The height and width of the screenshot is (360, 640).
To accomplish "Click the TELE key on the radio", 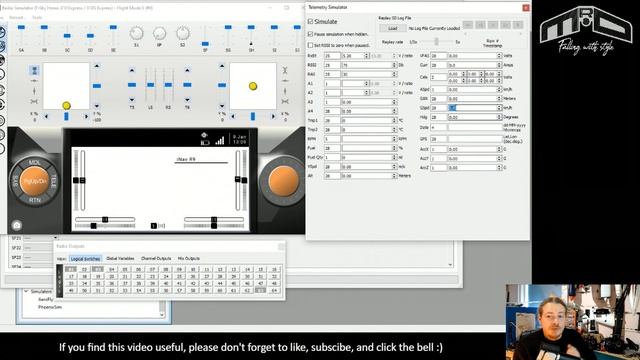I will [x=53, y=182].
